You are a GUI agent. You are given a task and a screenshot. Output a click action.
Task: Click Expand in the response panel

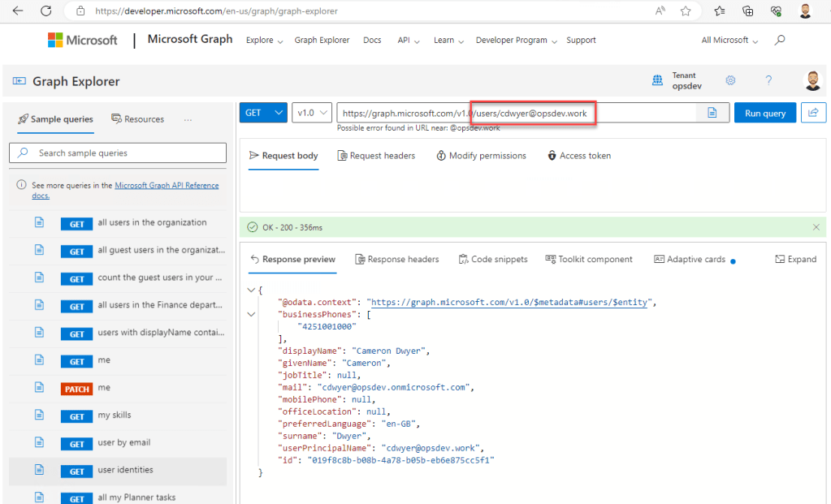[x=795, y=260]
